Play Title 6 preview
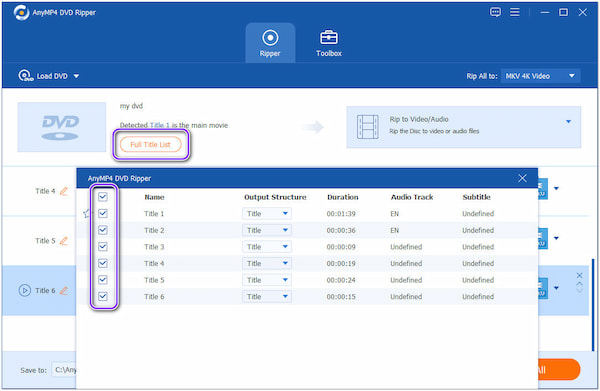The width and height of the screenshot is (600, 391). click(24, 290)
